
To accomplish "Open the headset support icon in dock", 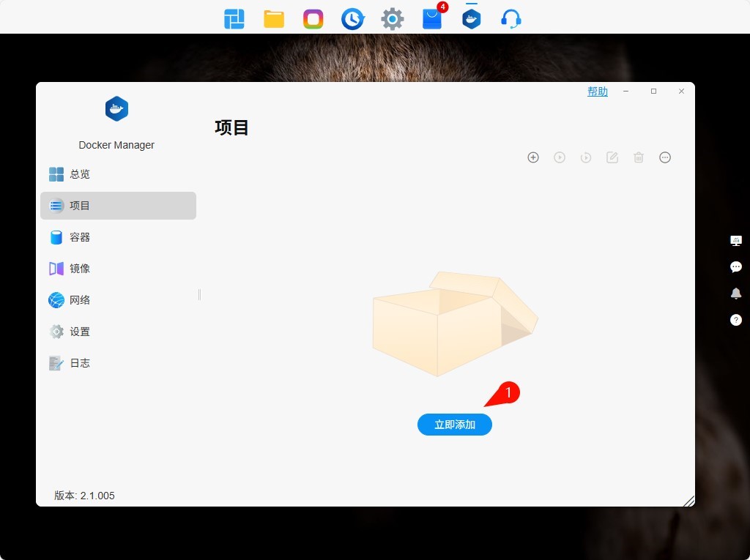I will [x=510, y=20].
